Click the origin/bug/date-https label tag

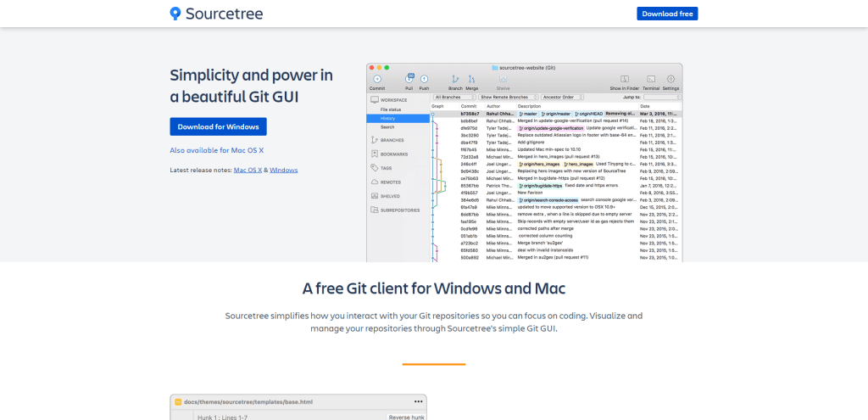point(540,186)
